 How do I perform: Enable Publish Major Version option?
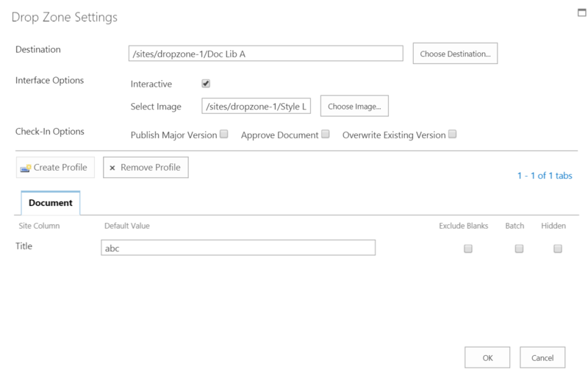(x=224, y=135)
